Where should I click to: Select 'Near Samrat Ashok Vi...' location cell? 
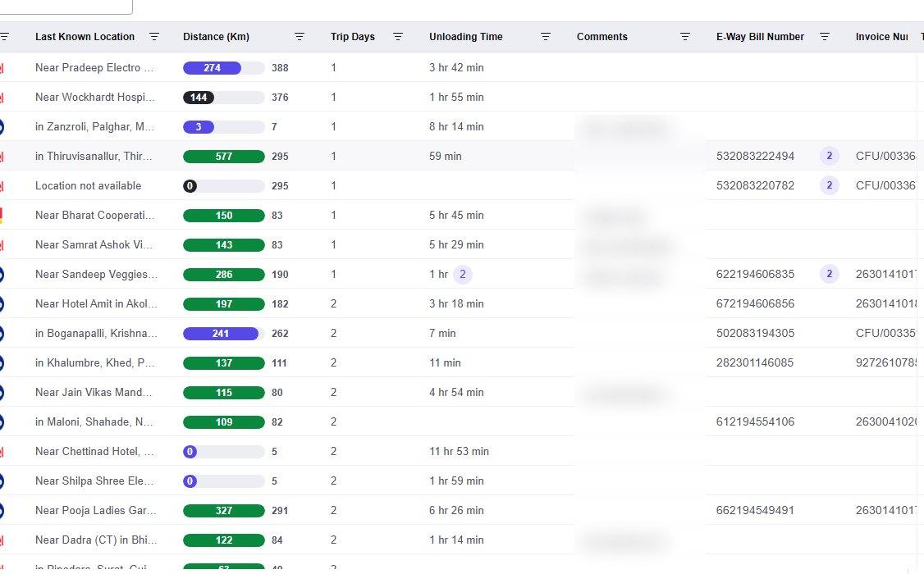click(94, 244)
